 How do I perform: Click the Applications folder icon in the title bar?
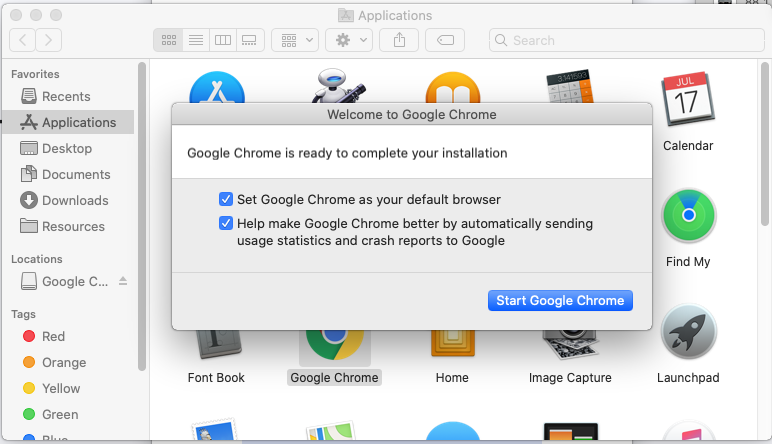[x=346, y=15]
